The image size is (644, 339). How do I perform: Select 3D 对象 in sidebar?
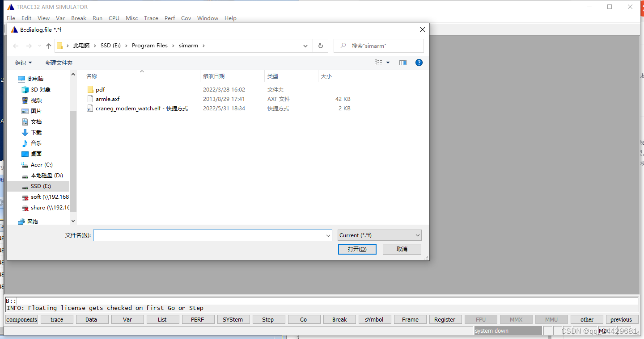tap(41, 90)
